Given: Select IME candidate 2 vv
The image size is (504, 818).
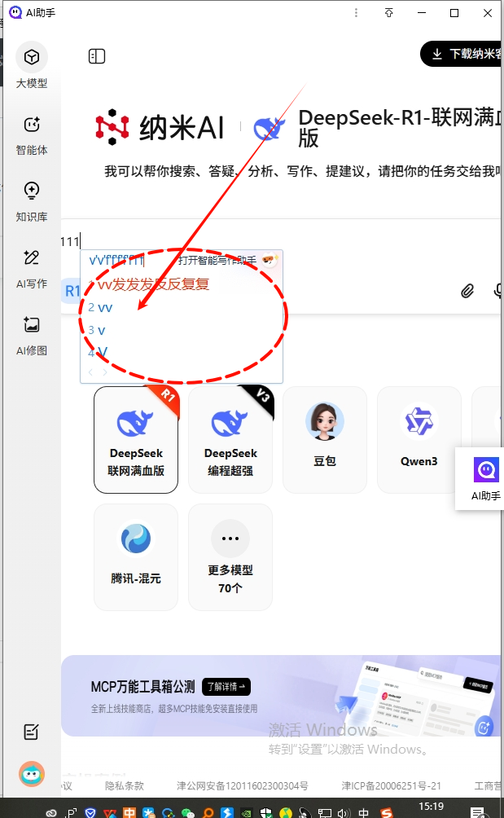Looking at the screenshot, I should tap(101, 307).
